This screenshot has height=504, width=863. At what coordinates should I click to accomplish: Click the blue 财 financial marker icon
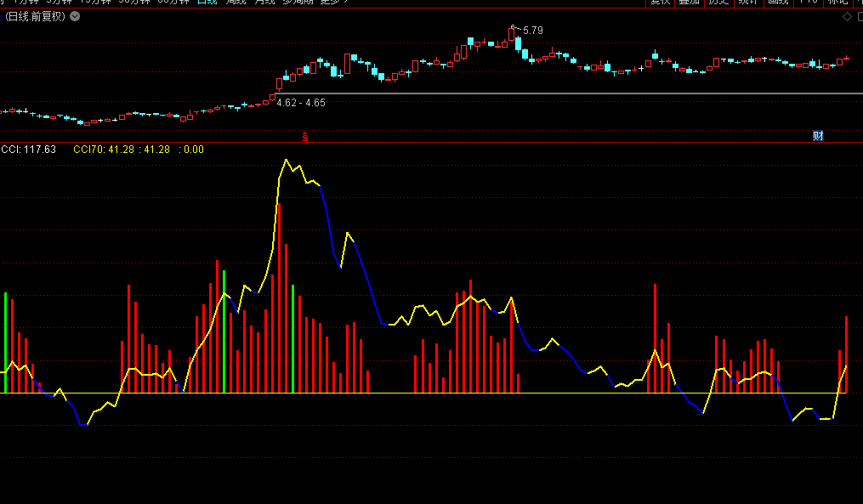[x=818, y=136]
